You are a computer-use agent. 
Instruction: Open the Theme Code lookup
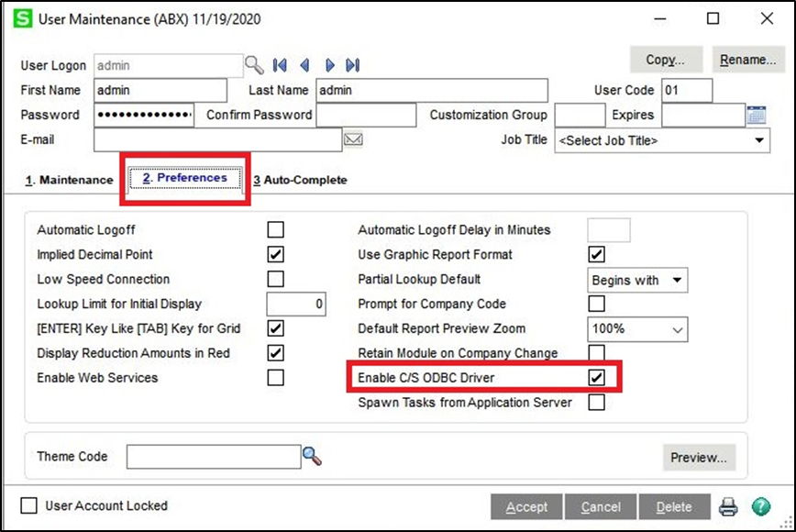click(313, 456)
